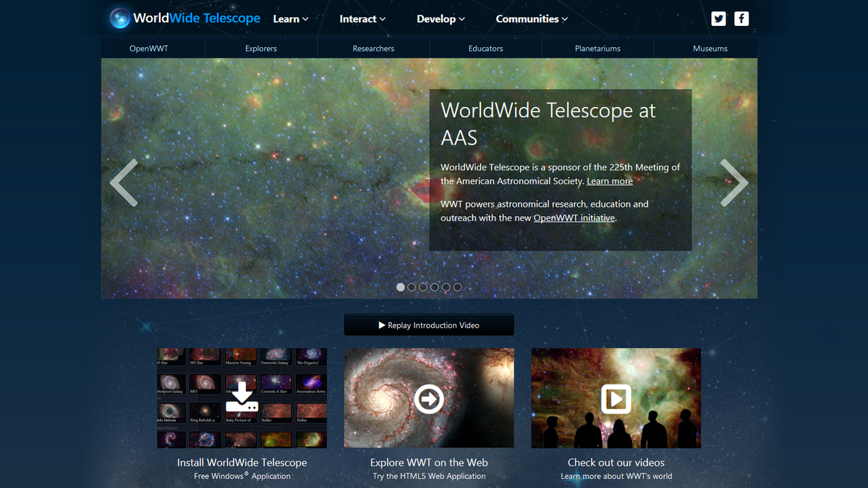Select the first carousel slide dot

401,287
